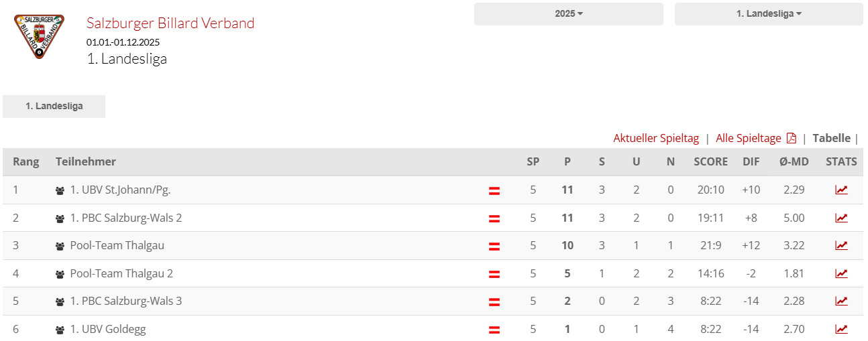Expand the 2025 year dropdown
Image resolution: width=868 pixels, height=341 pixels.
tap(569, 14)
